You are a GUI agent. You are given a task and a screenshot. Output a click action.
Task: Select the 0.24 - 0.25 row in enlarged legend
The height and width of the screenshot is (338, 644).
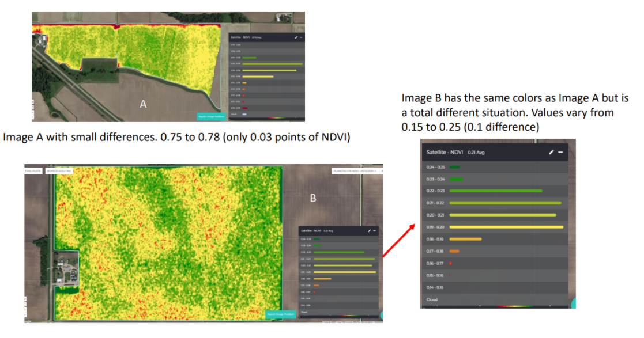point(495,167)
